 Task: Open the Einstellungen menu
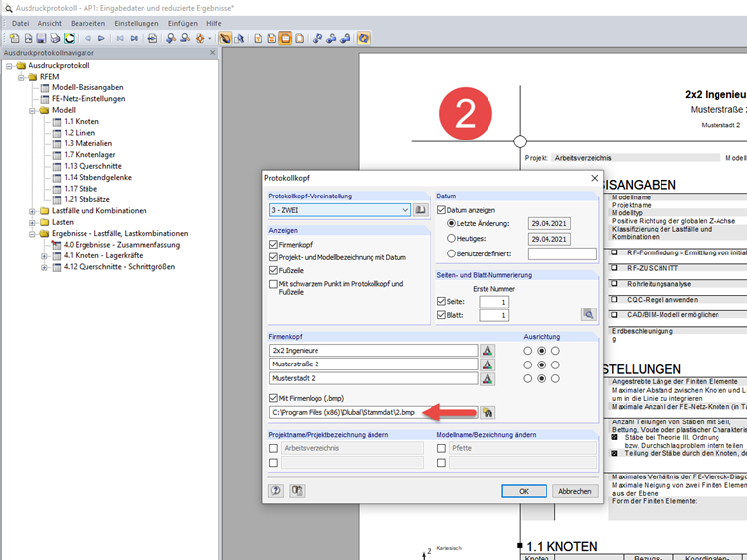[137, 23]
